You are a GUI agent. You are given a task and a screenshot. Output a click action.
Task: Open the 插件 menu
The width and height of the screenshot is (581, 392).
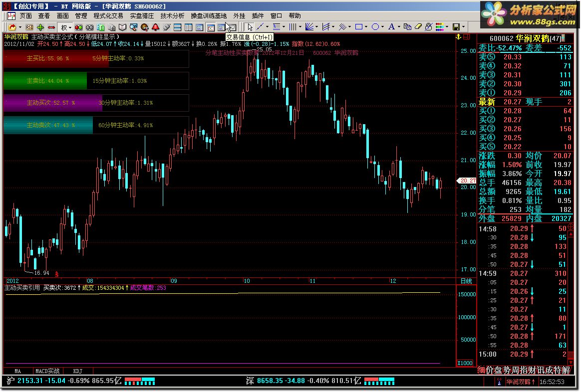click(258, 16)
